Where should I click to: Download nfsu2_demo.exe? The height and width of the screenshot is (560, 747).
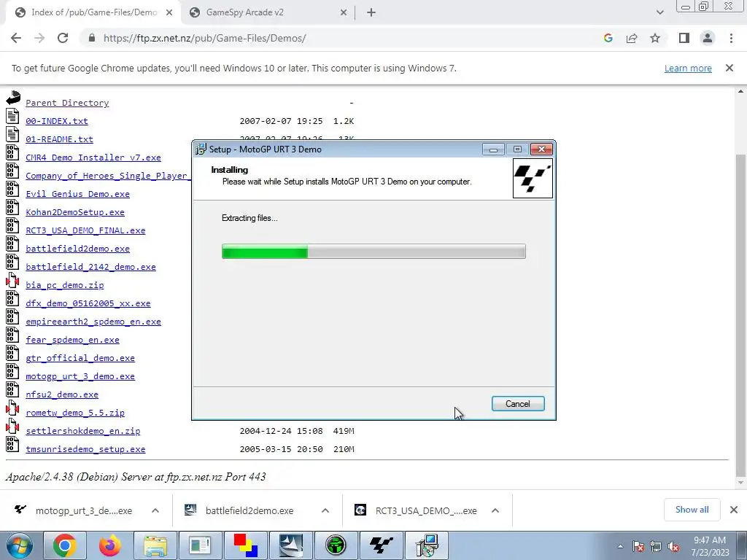(62, 394)
